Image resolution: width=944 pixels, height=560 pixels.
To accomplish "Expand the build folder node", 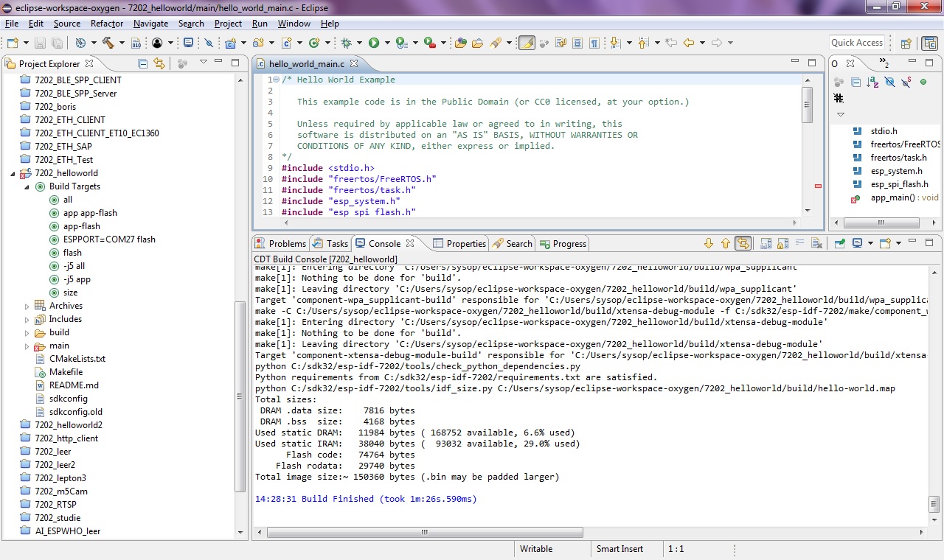I will [x=27, y=332].
